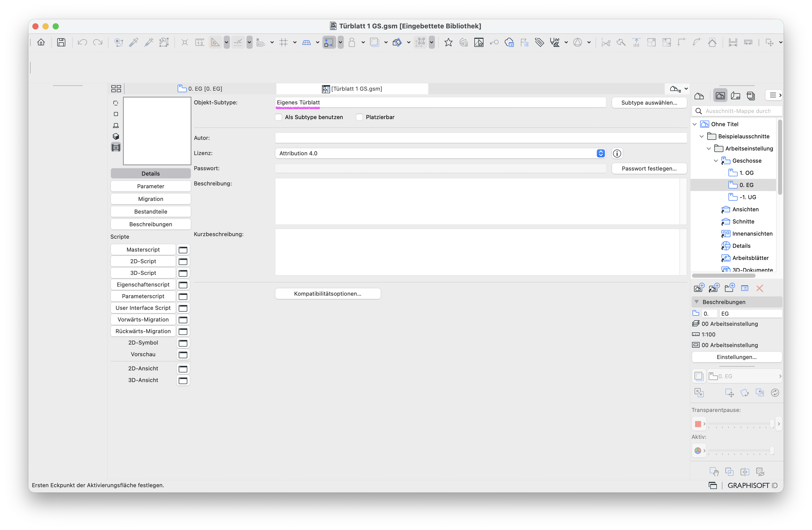Screen dimensions: 812x530
Task: Click the scissors trim tool icon
Action: [x=606, y=42]
